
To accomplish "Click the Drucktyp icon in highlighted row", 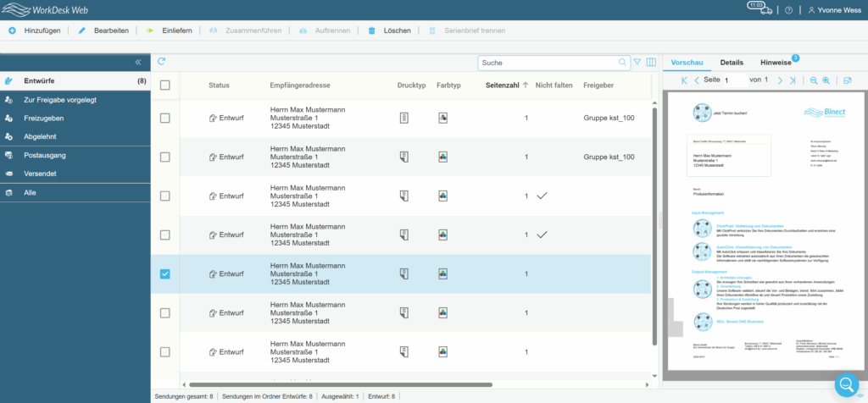I will 404,273.
